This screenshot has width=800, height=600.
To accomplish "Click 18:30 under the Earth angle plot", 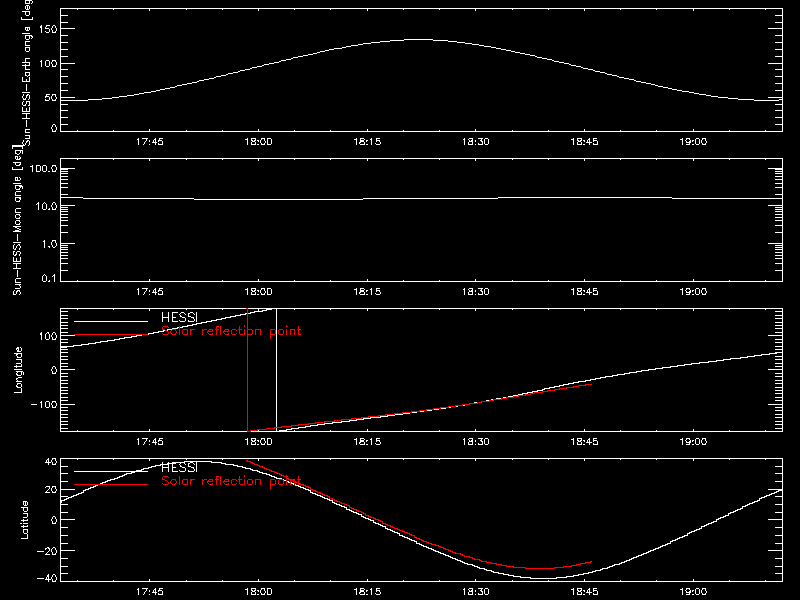I will (x=476, y=142).
